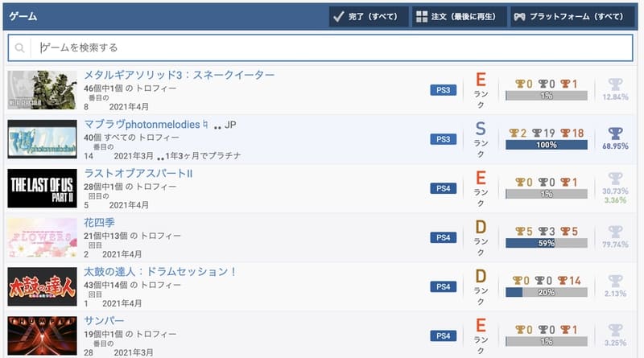644x358 pixels.
Task: Open the メタルギアソリッド3：スネークイーター game link
Action: 180,76
